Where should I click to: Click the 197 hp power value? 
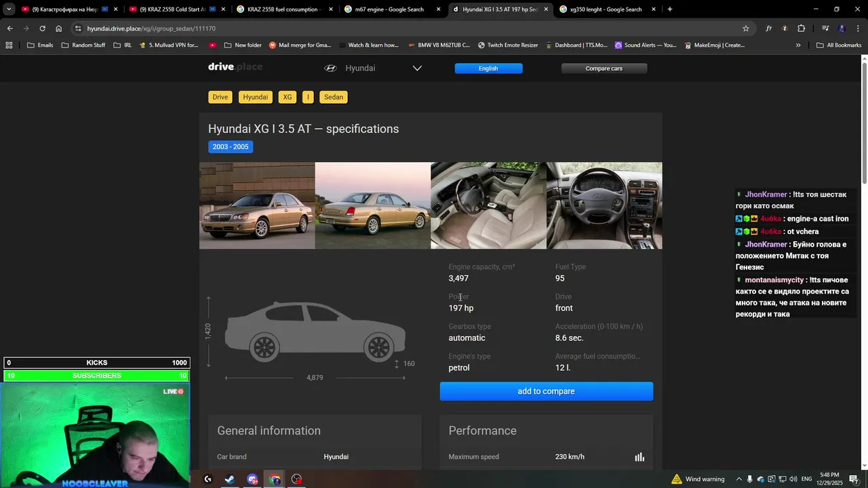coord(461,308)
